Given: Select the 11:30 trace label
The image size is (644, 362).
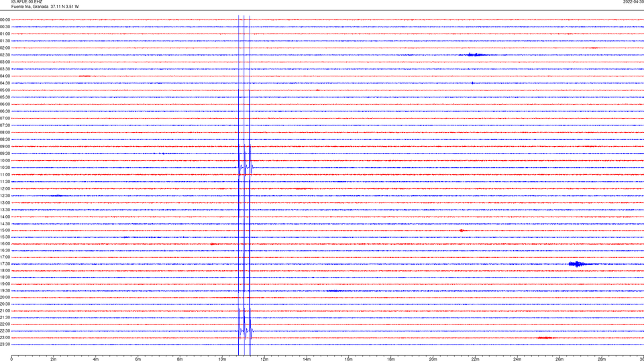Looking at the screenshot, I should (x=5, y=182).
